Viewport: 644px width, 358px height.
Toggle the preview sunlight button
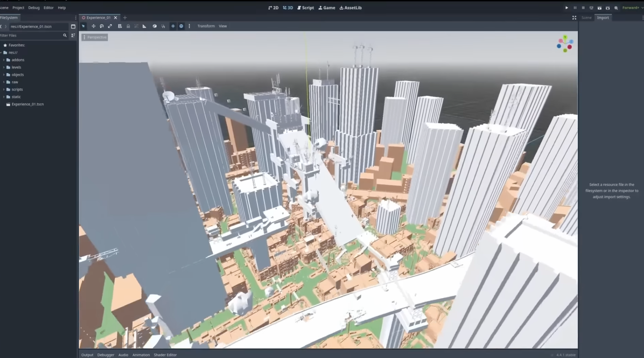coord(173,26)
